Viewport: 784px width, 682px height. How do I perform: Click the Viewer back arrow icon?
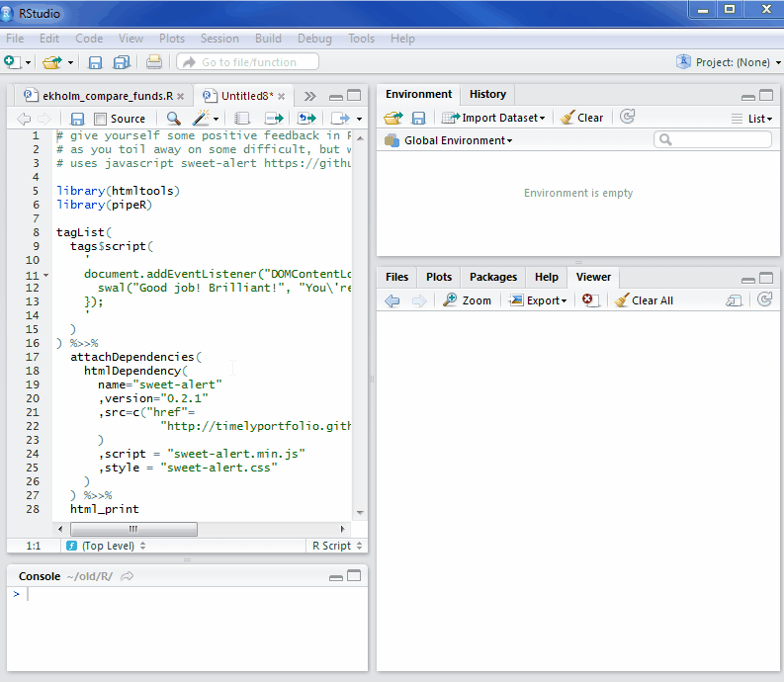[x=392, y=300]
